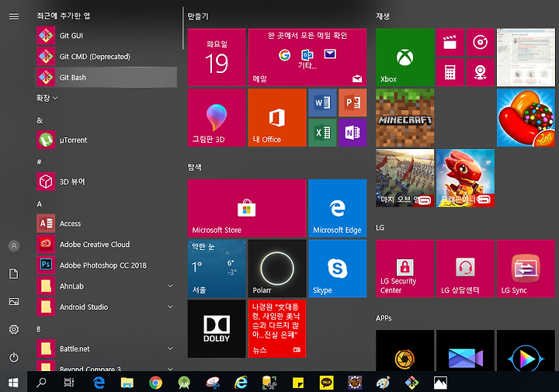Open Documents from the left rail
The image size is (559, 392).
coord(14,274)
